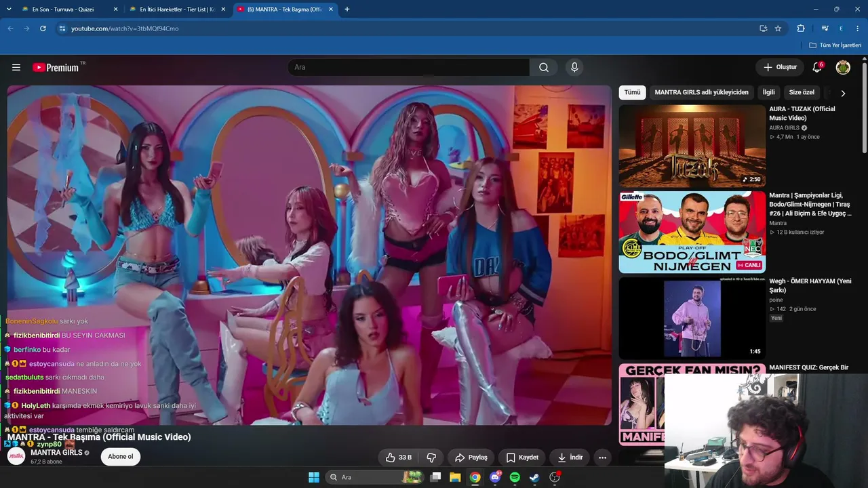The image size is (868, 488).
Task: Start voice search with the microphone
Action: coord(574,67)
